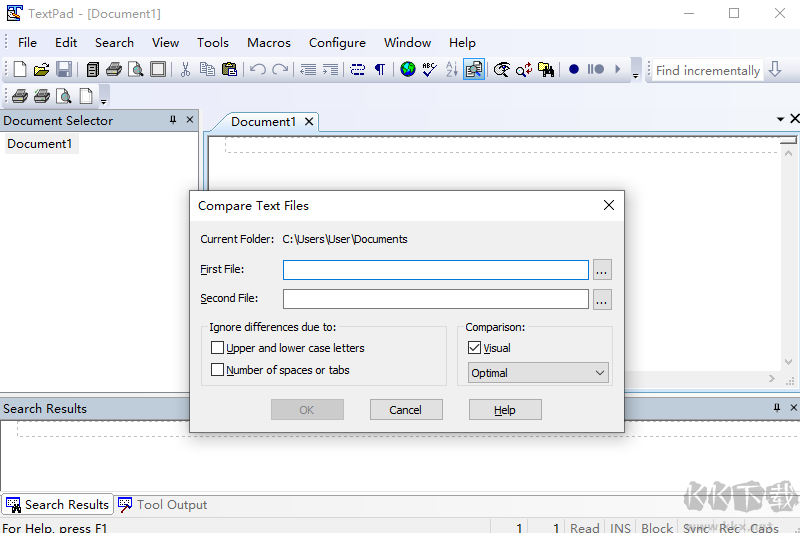
Task: Close the Document Selector panel
Action: click(190, 120)
